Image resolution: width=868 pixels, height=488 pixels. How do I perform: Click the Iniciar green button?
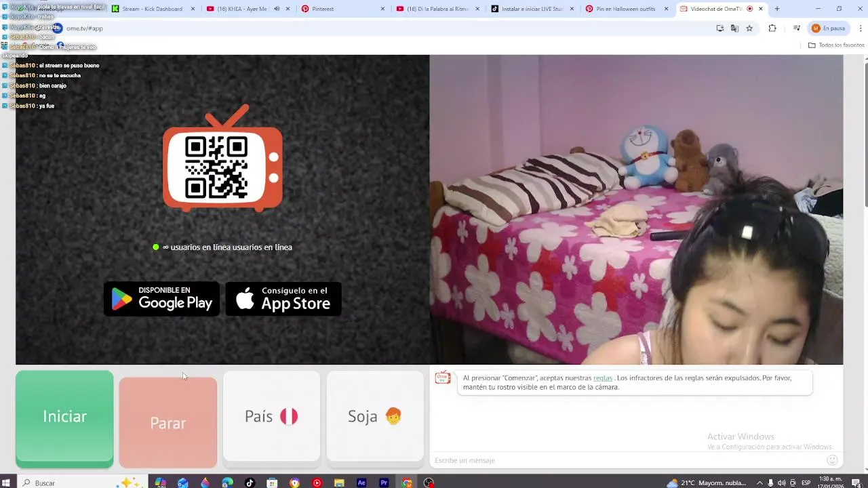tap(64, 418)
